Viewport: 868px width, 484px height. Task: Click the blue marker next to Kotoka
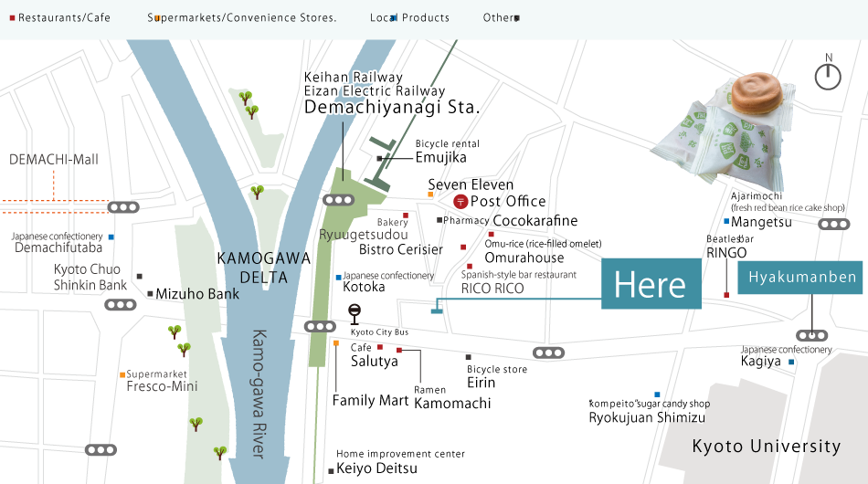pyautogui.click(x=339, y=277)
